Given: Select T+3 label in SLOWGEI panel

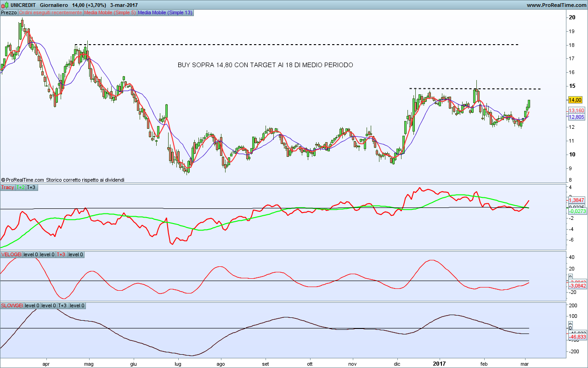Looking at the screenshot, I should coord(62,305).
